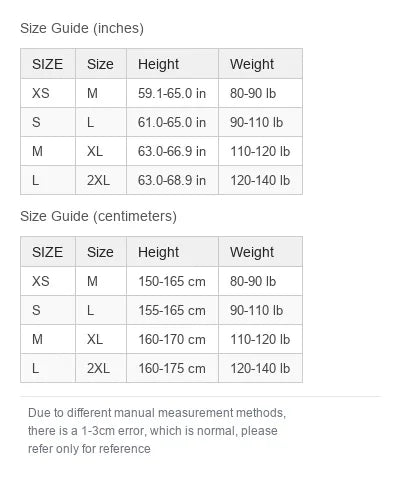Click 120-140 lb weight in centimeters table

click(260, 368)
